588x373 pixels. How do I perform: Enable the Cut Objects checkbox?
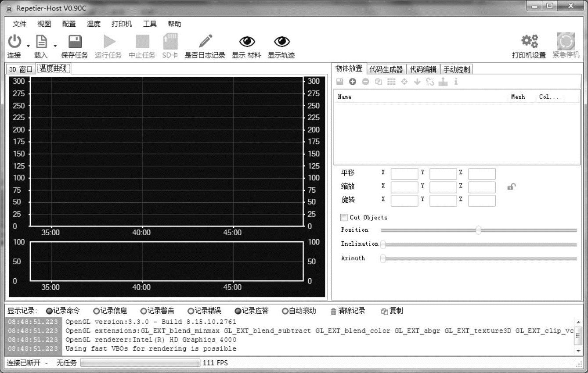[344, 218]
